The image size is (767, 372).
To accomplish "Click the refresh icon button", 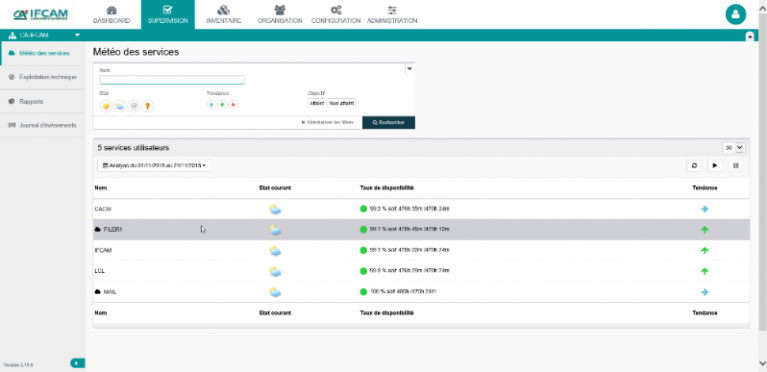I will click(694, 165).
